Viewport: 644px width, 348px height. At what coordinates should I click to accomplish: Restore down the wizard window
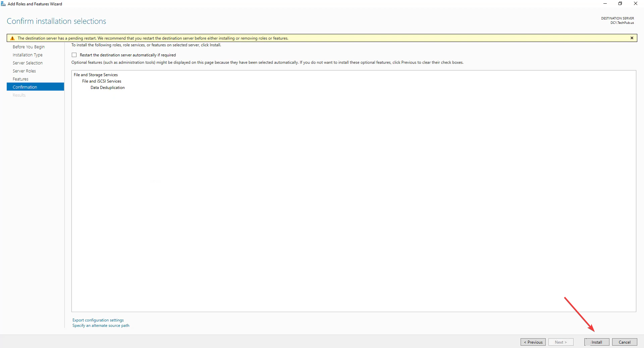(x=620, y=4)
